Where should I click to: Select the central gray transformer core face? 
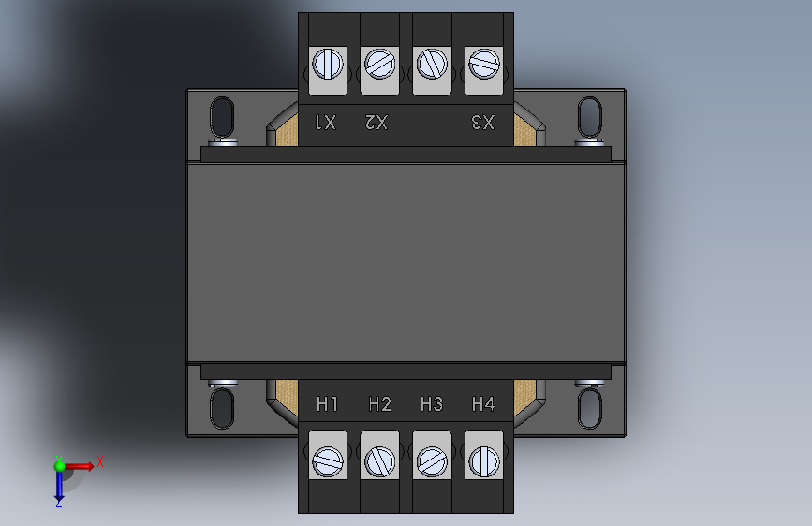pyautogui.click(x=406, y=263)
